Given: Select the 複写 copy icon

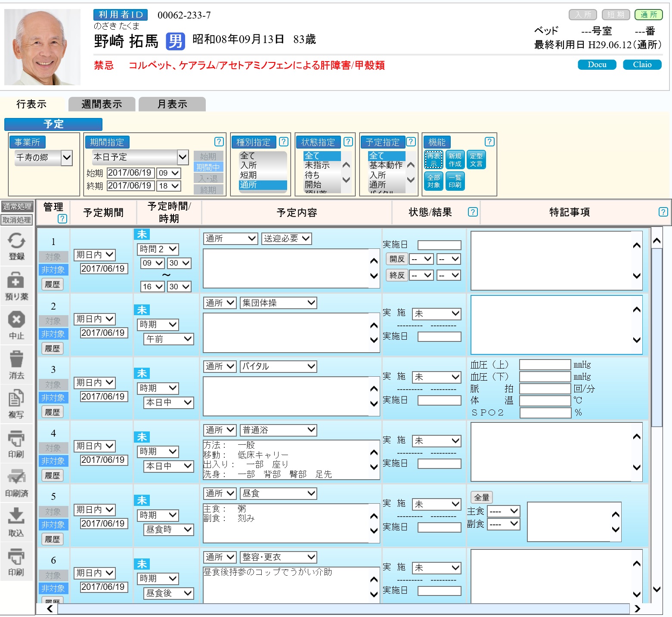Looking at the screenshot, I should click(16, 403).
